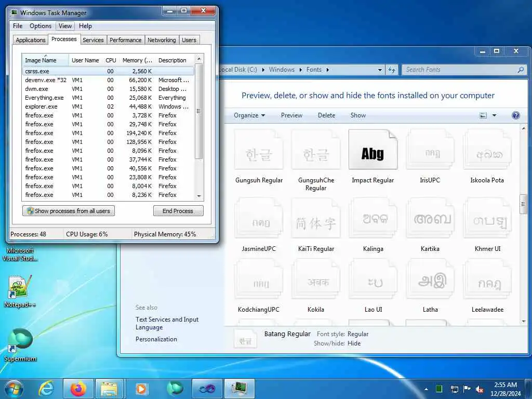Switch to the Networking tab
532x399 pixels.
click(162, 40)
